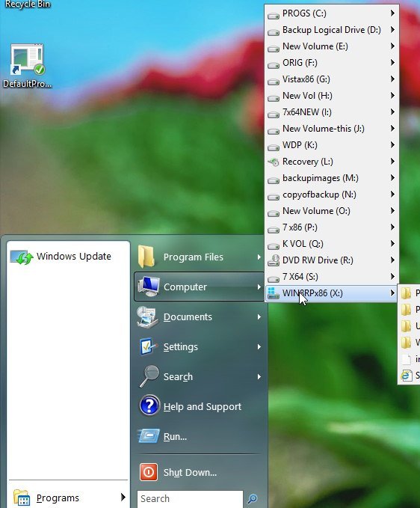Click the Computer label in Start menu
420x508 pixels.
tap(185, 287)
